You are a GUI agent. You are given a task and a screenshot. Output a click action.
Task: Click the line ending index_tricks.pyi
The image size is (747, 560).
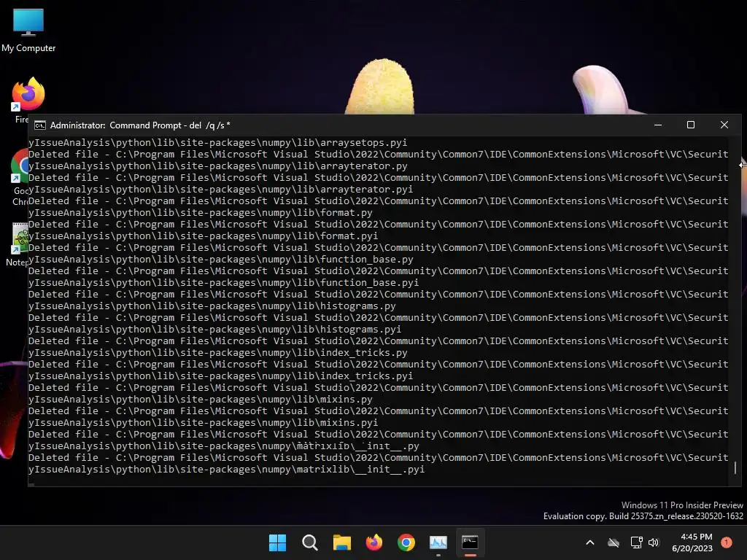coord(221,376)
